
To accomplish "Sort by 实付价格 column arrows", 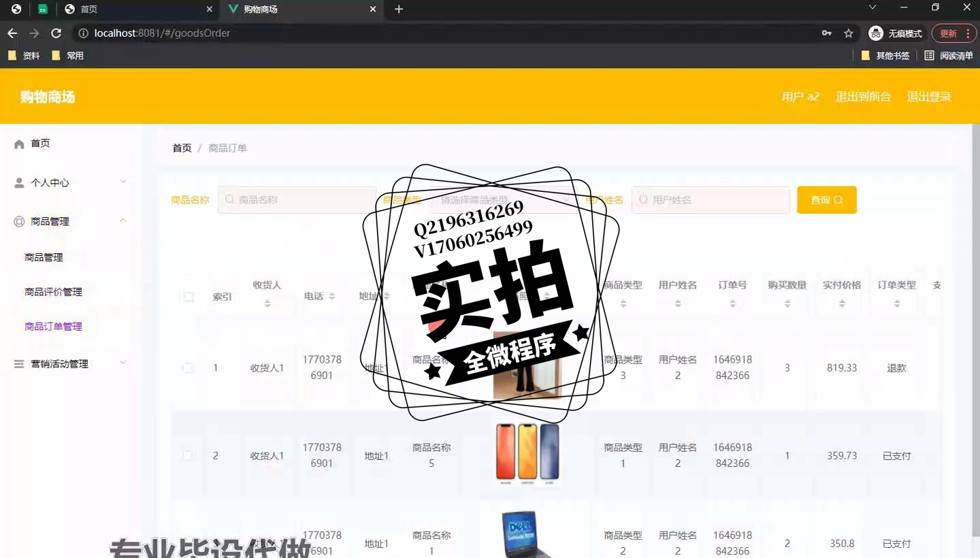I will click(843, 303).
